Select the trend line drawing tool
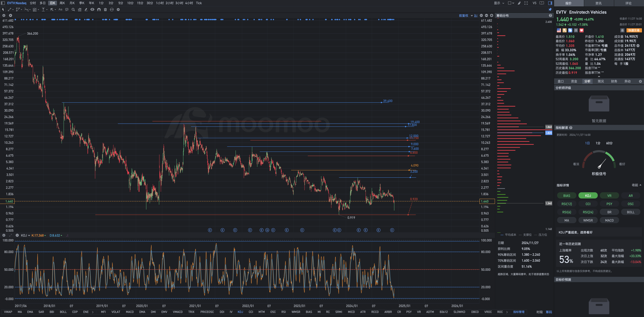 [x=10, y=10]
